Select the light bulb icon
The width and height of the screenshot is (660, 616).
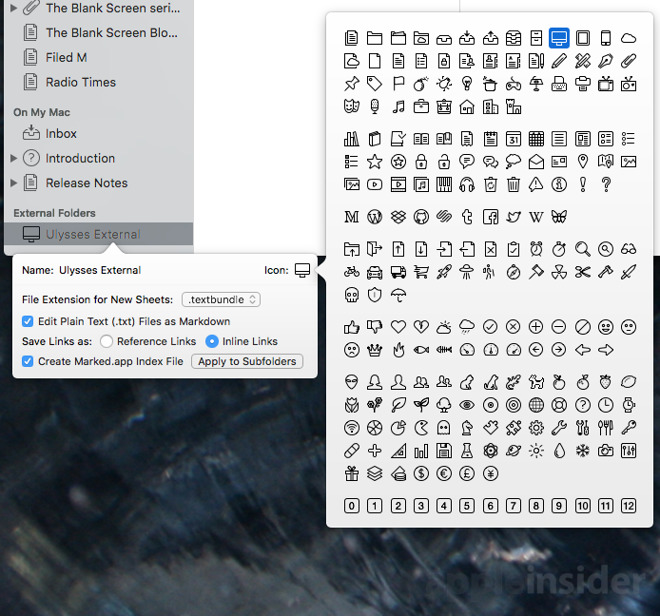tap(467, 84)
